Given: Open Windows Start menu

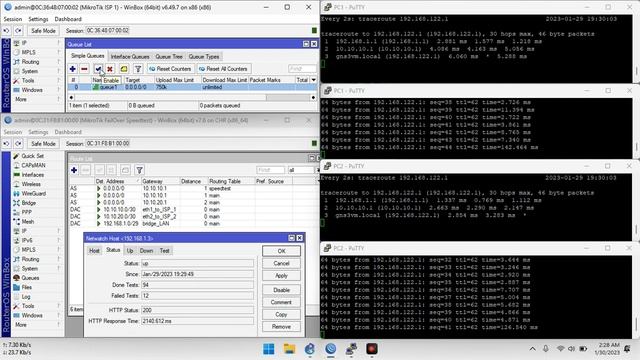Looking at the screenshot, I should pos(269,349).
